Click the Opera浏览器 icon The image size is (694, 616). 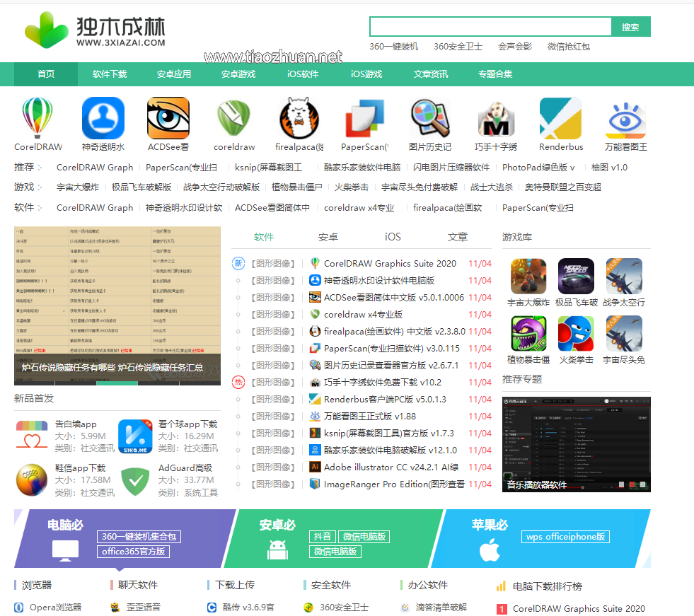click(x=18, y=607)
